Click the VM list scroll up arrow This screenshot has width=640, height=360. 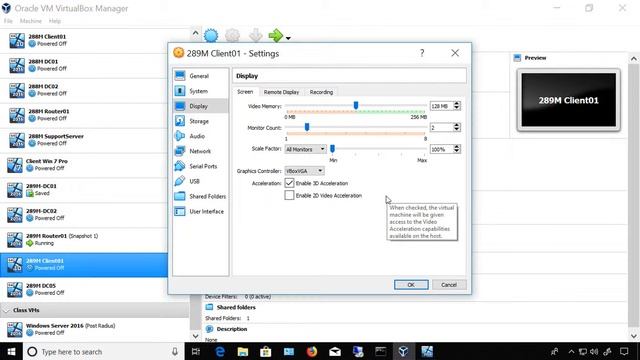196,33
